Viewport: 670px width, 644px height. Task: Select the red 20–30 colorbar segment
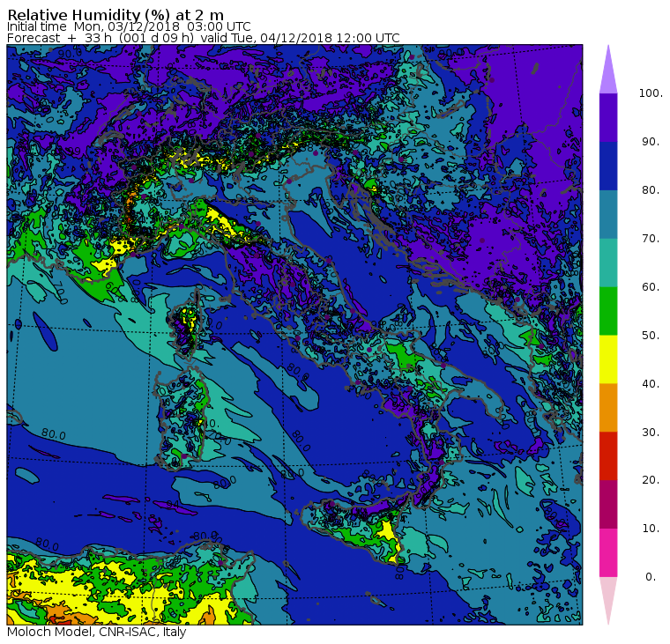pos(608,456)
